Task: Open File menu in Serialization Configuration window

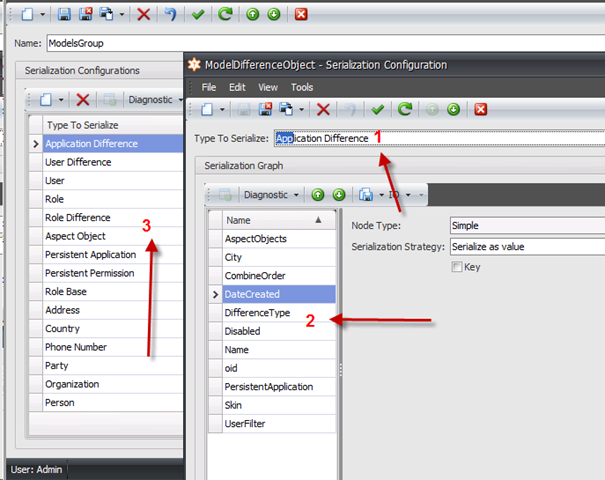Action: coord(209,88)
